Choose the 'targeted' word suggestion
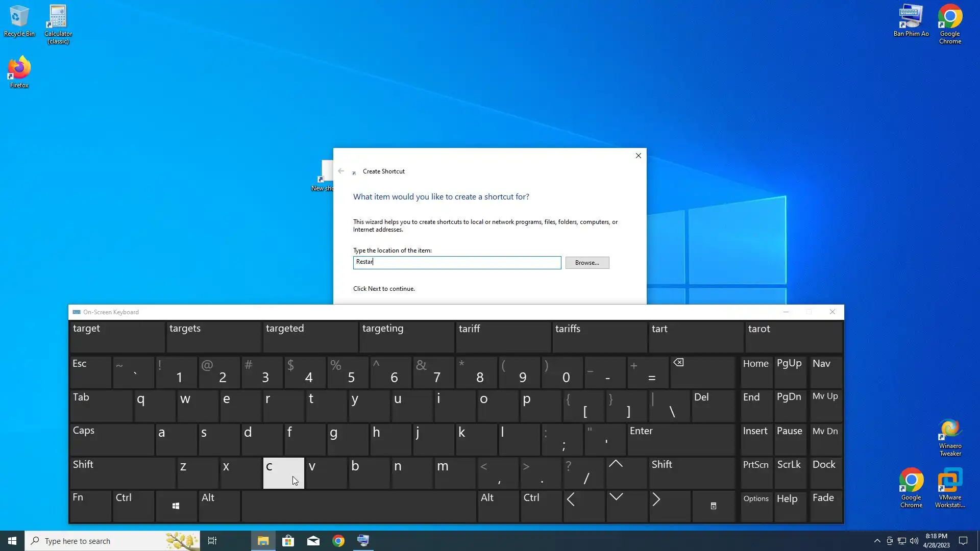 tap(310, 336)
